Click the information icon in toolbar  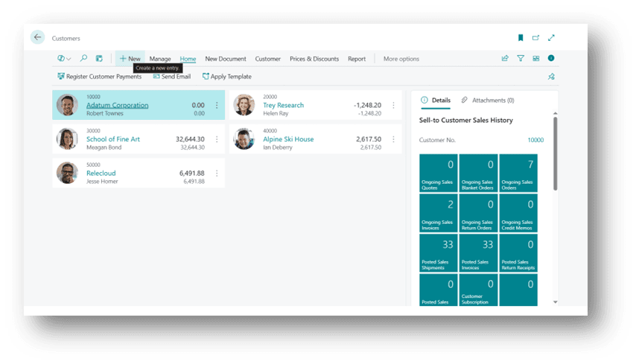pos(551,59)
